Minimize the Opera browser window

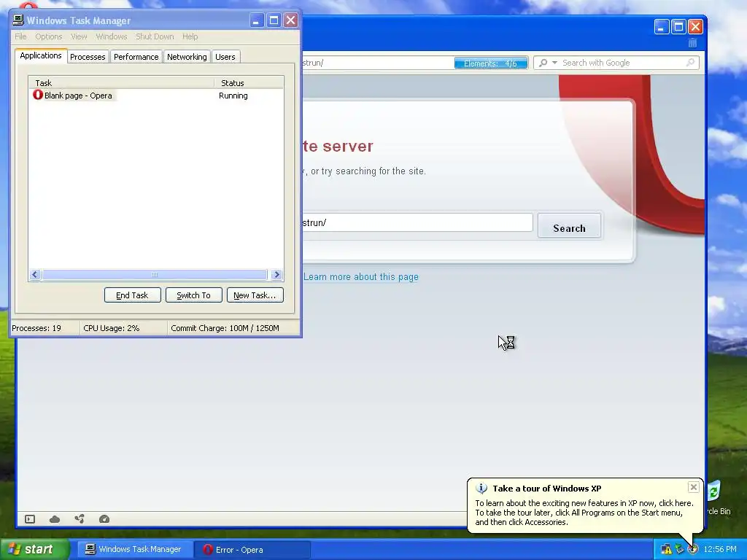tap(661, 27)
